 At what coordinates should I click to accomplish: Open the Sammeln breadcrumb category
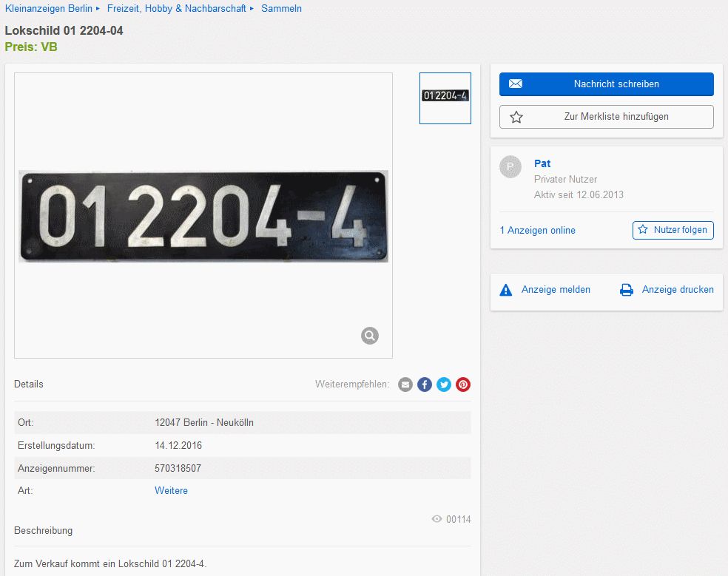tap(281, 9)
